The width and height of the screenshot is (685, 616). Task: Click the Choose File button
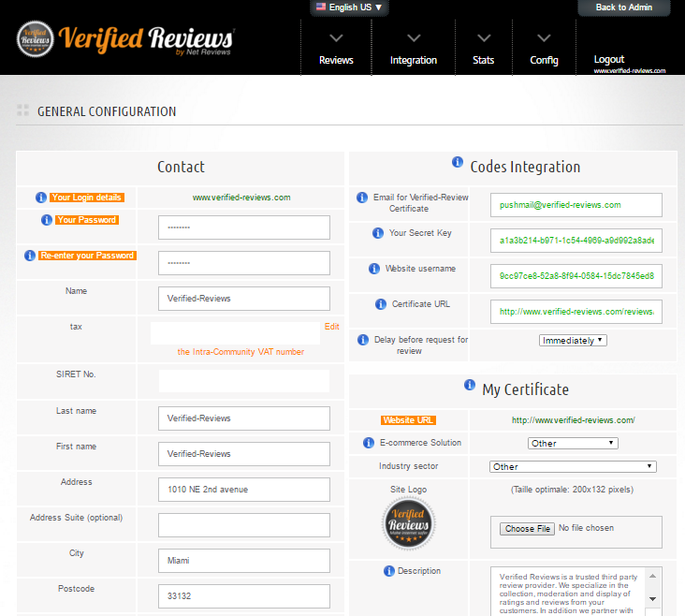[x=527, y=529]
